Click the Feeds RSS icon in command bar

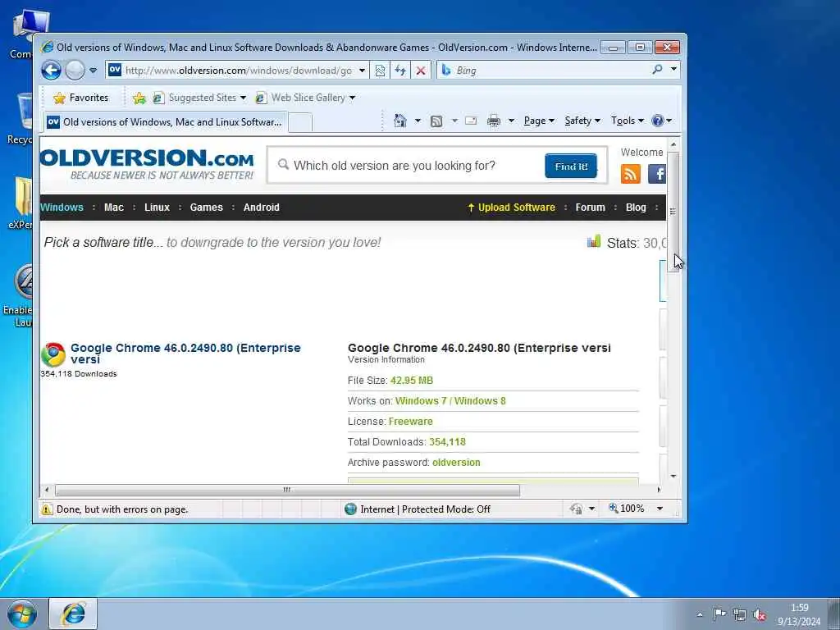tap(436, 121)
